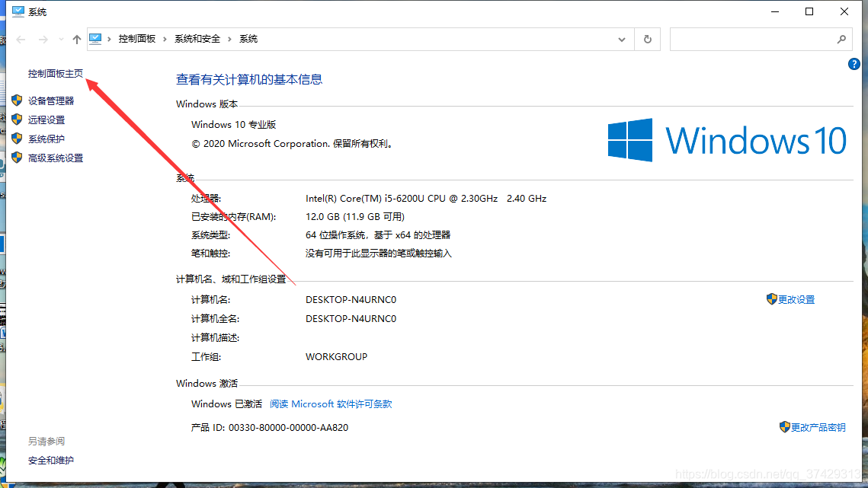The height and width of the screenshot is (488, 868).
Task: Click the search magnifier icon
Action: [x=841, y=40]
